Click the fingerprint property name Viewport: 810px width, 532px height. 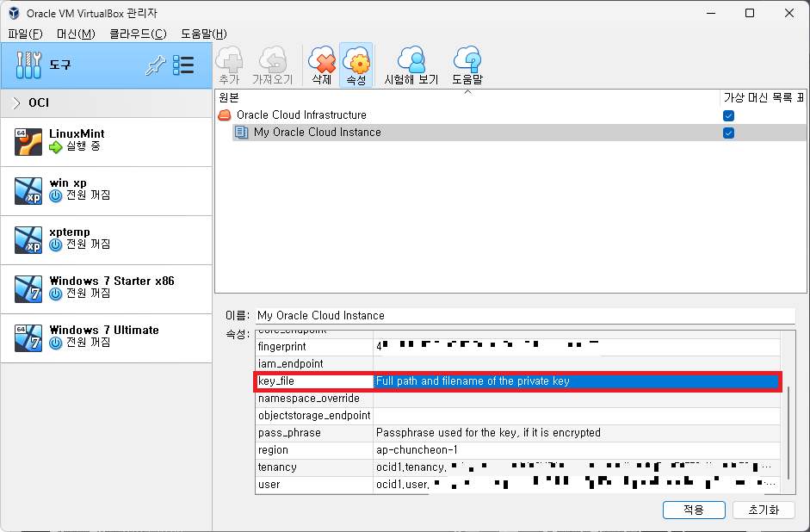282,347
